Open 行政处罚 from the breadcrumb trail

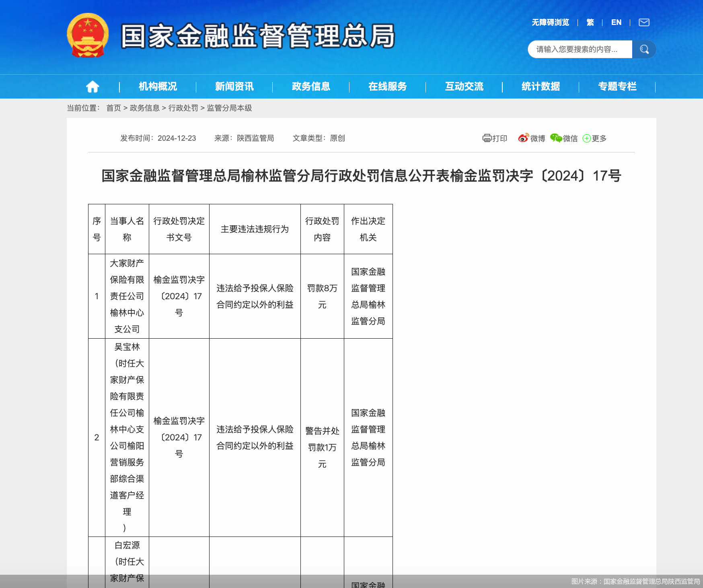[185, 108]
